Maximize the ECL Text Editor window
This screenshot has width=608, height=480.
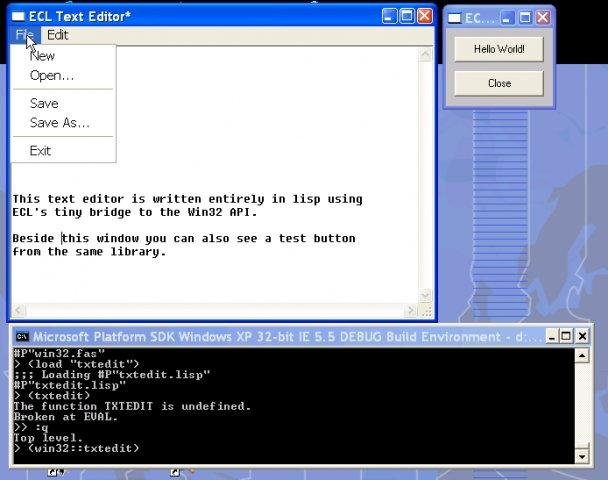coord(407,16)
